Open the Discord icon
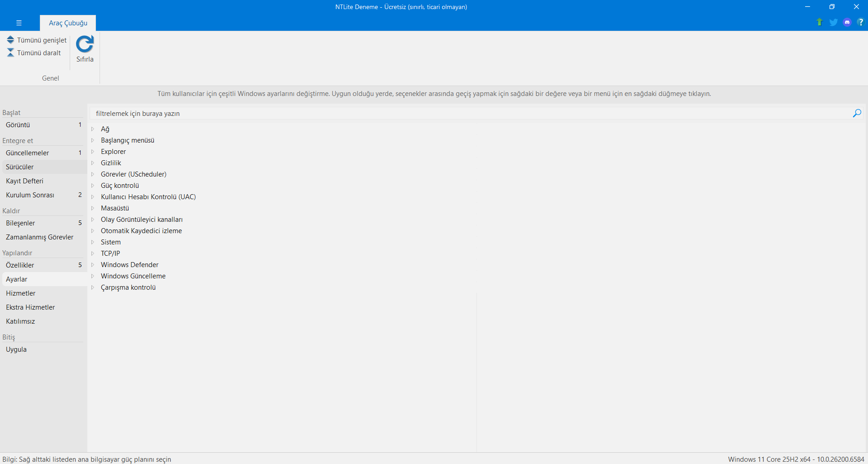 click(x=847, y=22)
